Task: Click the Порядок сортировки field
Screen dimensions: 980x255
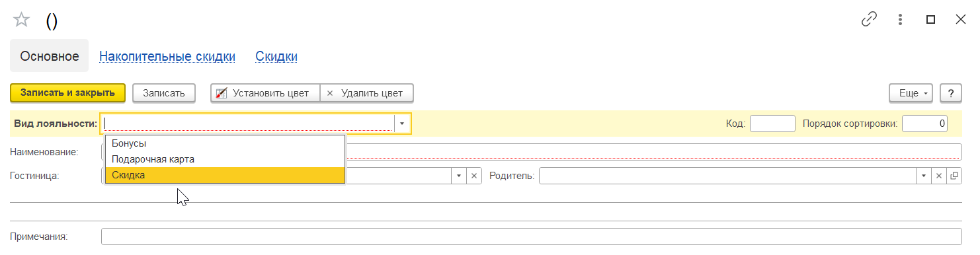Action: pyautogui.click(x=924, y=124)
